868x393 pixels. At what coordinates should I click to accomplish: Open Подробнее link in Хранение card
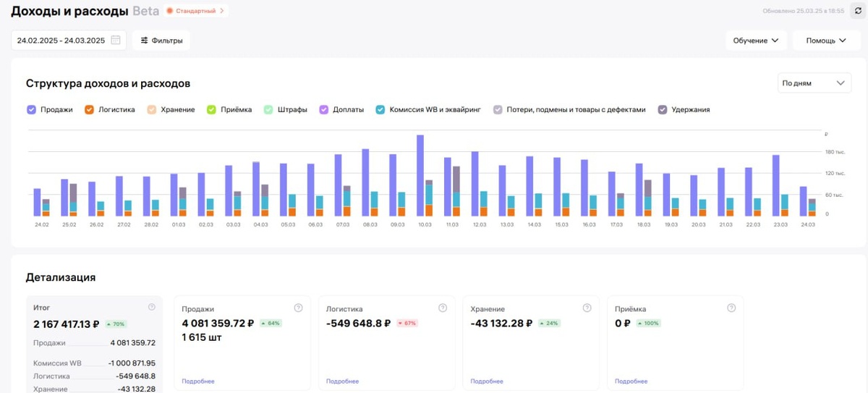[487, 381]
